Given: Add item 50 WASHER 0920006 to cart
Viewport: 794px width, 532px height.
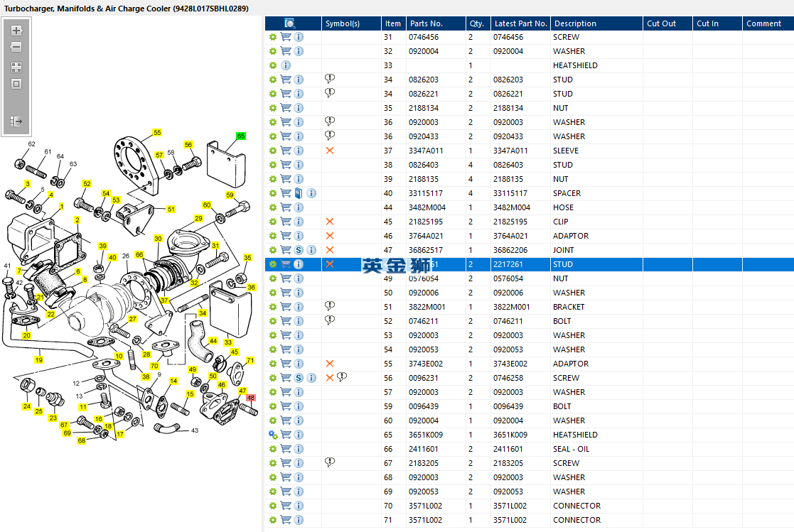Looking at the screenshot, I should (286, 293).
